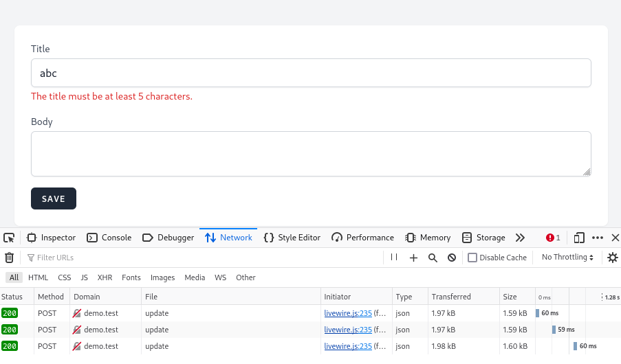This screenshot has height=364, width=621.
Task: Switch to Style Editor tab
Action: (x=292, y=238)
